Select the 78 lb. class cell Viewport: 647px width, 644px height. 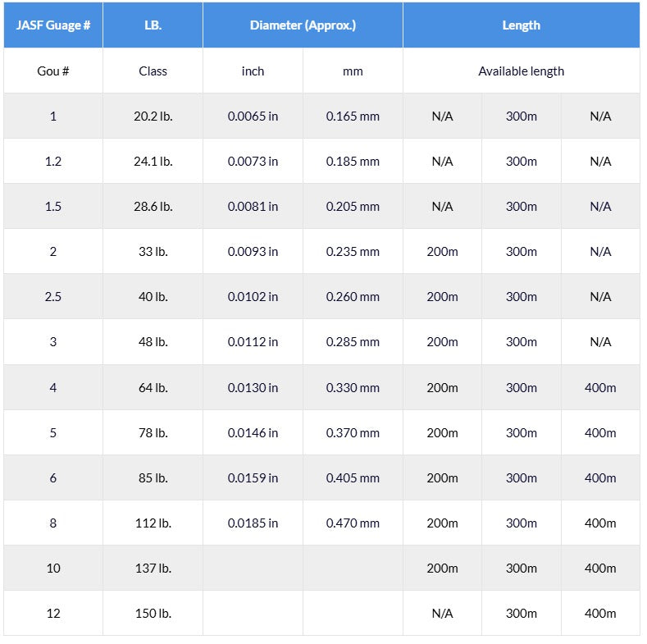pos(153,432)
